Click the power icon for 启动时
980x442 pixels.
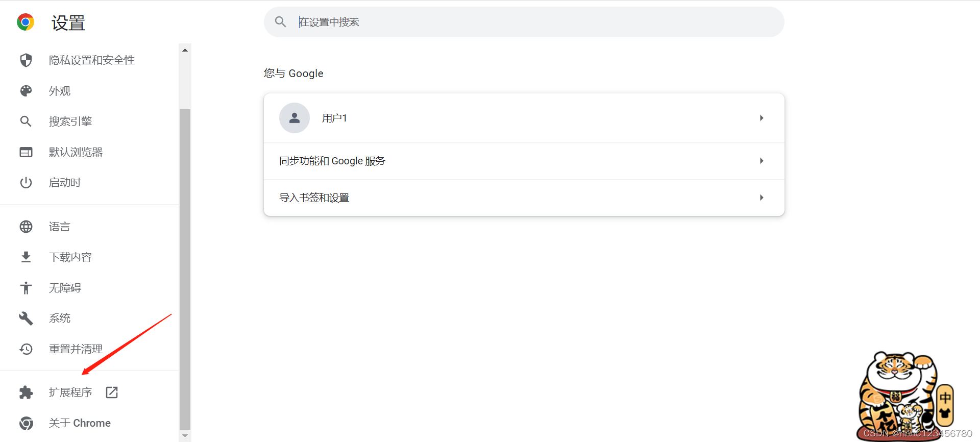pyautogui.click(x=26, y=183)
